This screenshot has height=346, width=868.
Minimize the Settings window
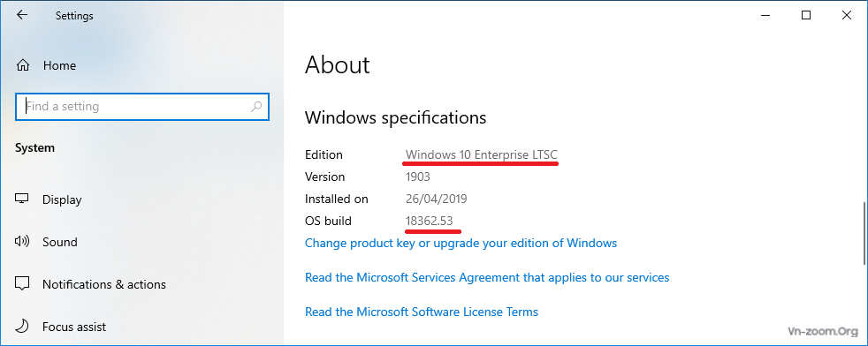[x=766, y=16]
